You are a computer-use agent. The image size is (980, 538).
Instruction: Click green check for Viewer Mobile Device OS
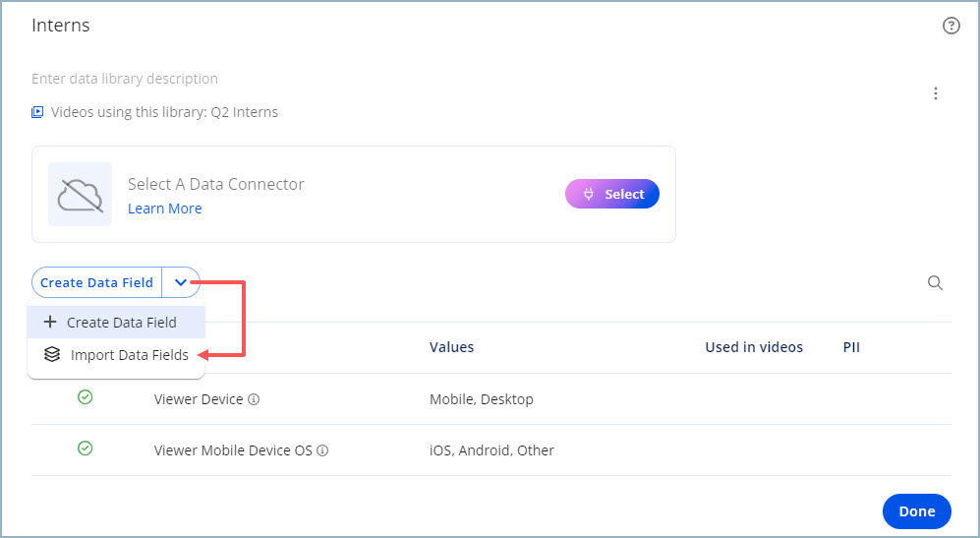pyautogui.click(x=86, y=448)
